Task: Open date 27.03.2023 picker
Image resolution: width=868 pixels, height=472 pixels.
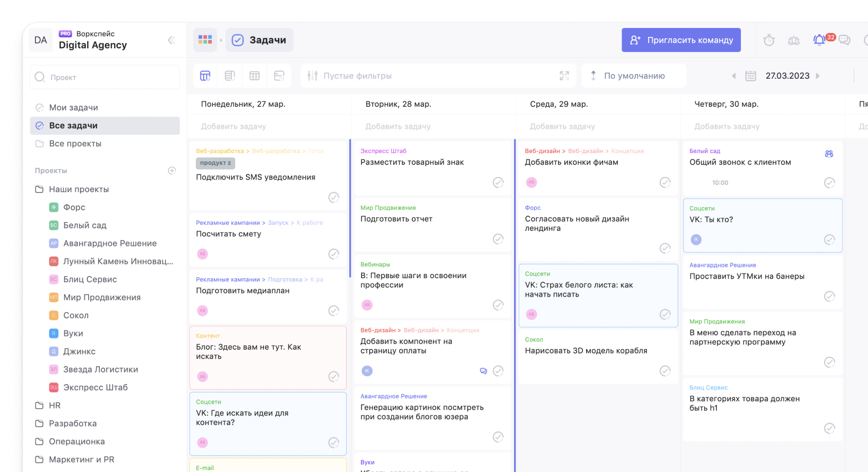Action: [787, 76]
